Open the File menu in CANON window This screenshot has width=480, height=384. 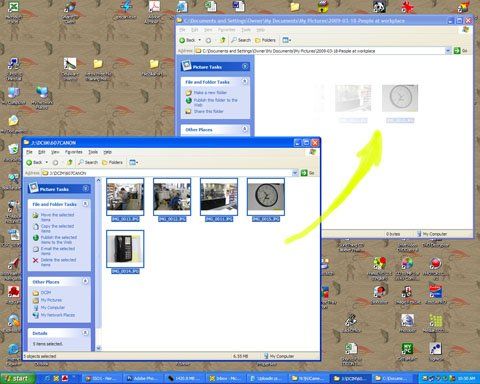(29, 152)
